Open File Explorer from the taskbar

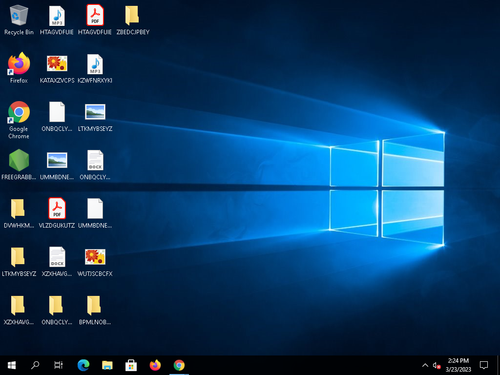107,365
